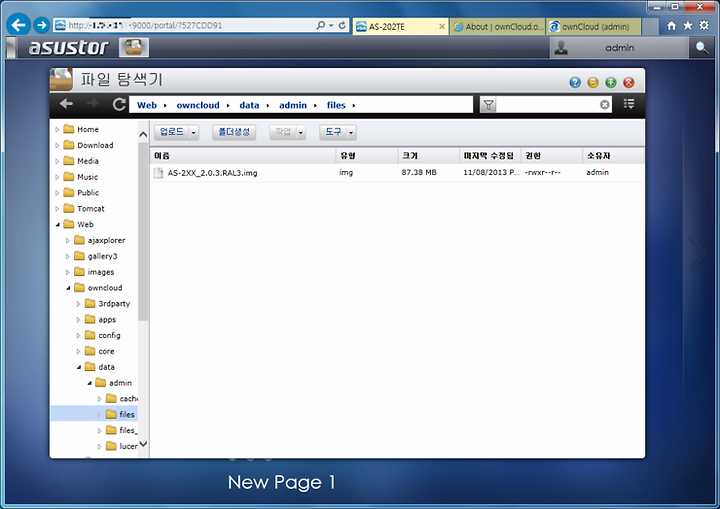Click the address bar search magnifier icon

[x=321, y=25]
